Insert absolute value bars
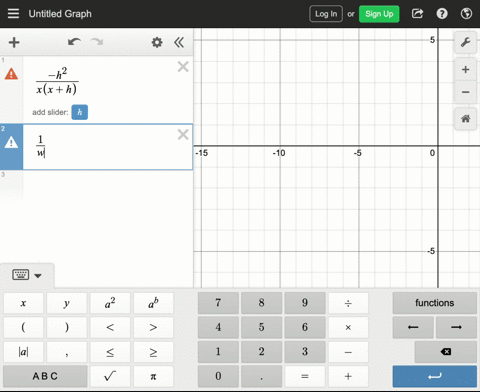The width and height of the screenshot is (480, 392). (x=23, y=352)
